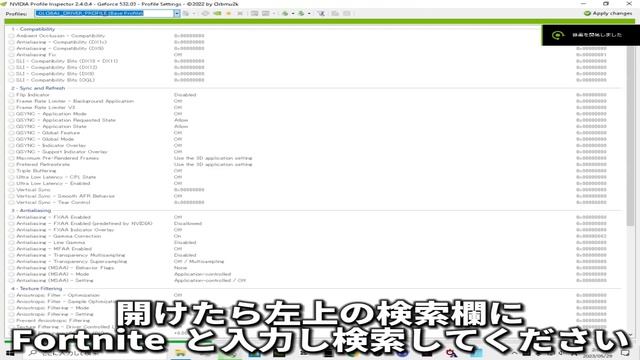Open the dropdown arrow after remove application icon
This screenshot has width=640, height=360.
pyautogui.click(x=273, y=13)
